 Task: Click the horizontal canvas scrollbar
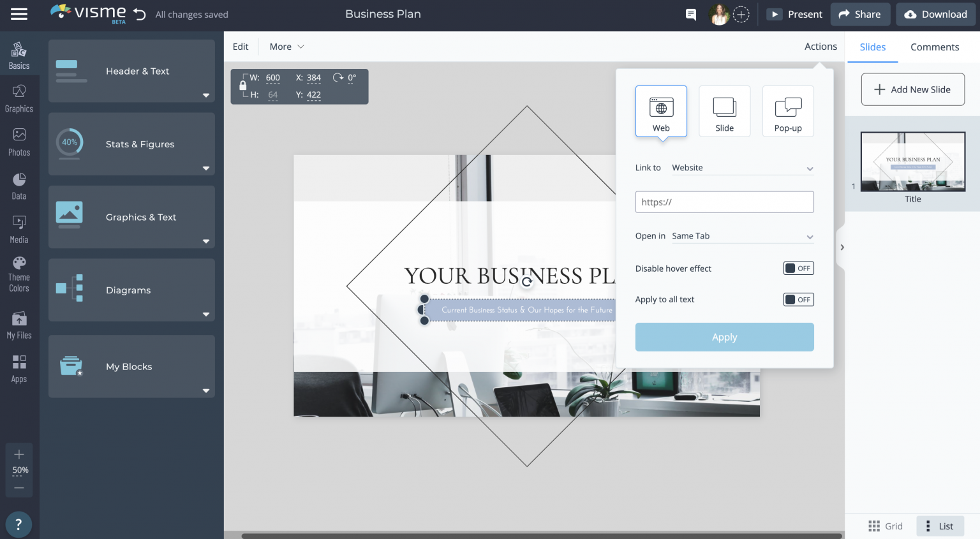[542, 536]
